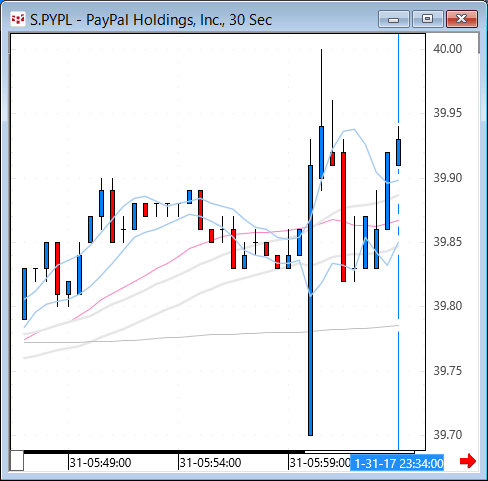Click the 39.70 price scale label
Viewport: 488px width, 481px height.
coord(448,435)
